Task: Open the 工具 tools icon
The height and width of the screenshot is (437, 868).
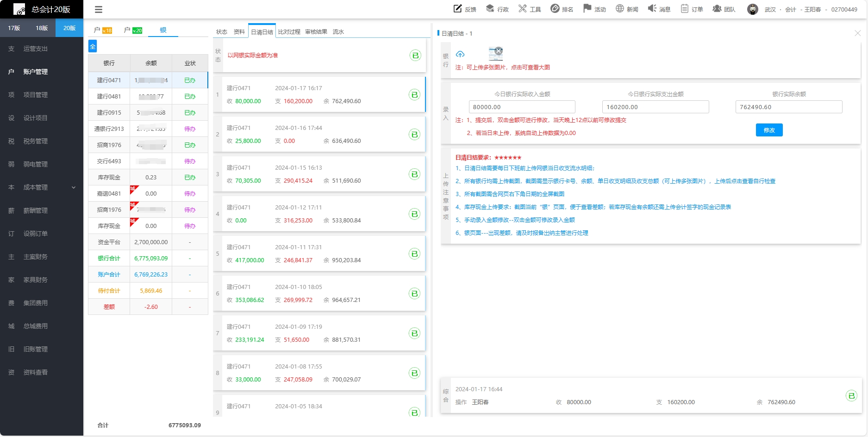Action: 523,8
